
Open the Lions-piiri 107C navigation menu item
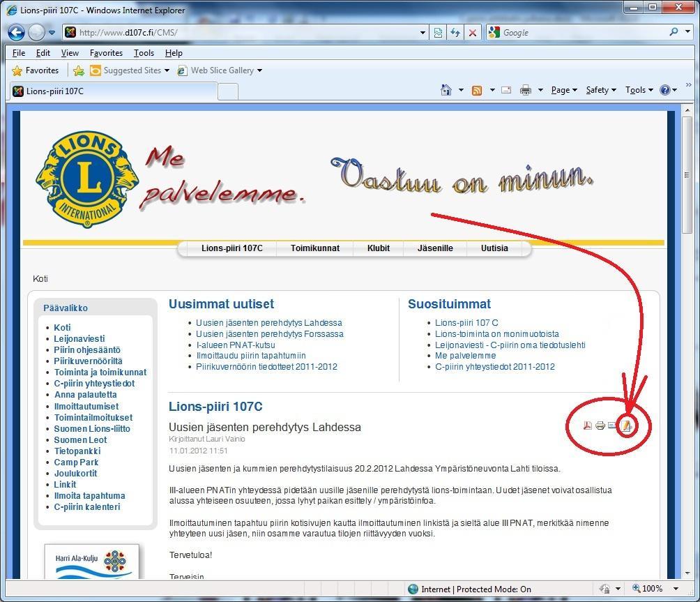coord(231,248)
